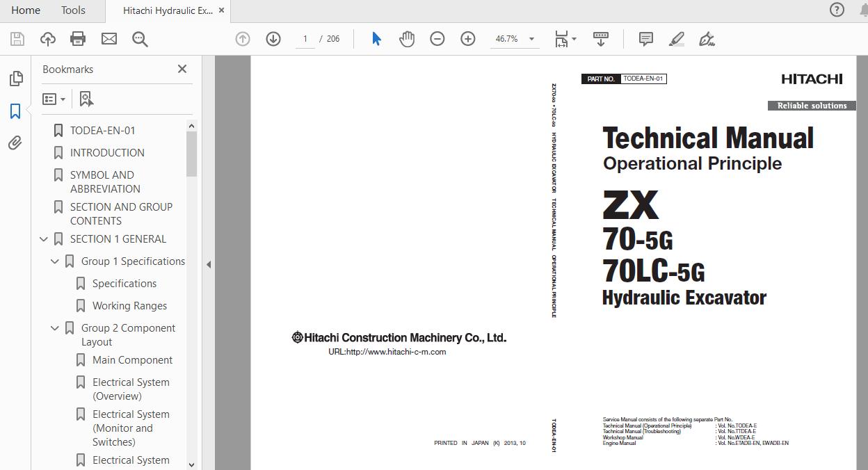Send file by email icon
Screen dimensions: 868x470
(x=109, y=39)
